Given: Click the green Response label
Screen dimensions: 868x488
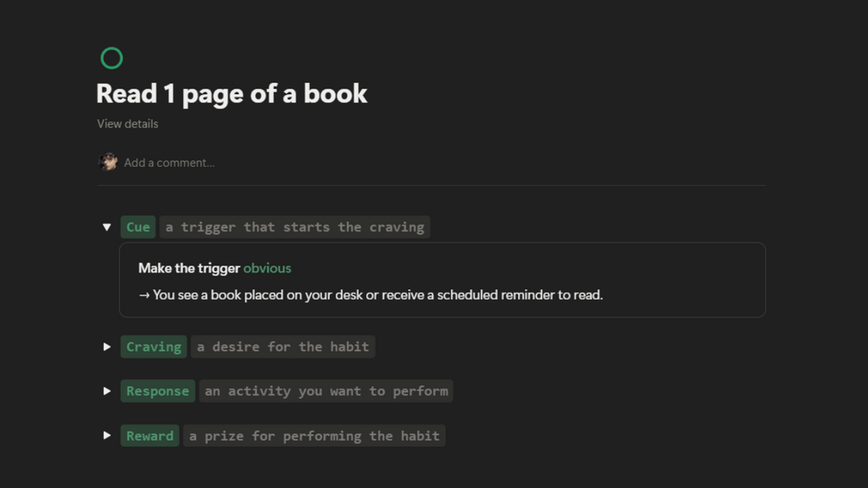Looking at the screenshot, I should click(x=157, y=390).
